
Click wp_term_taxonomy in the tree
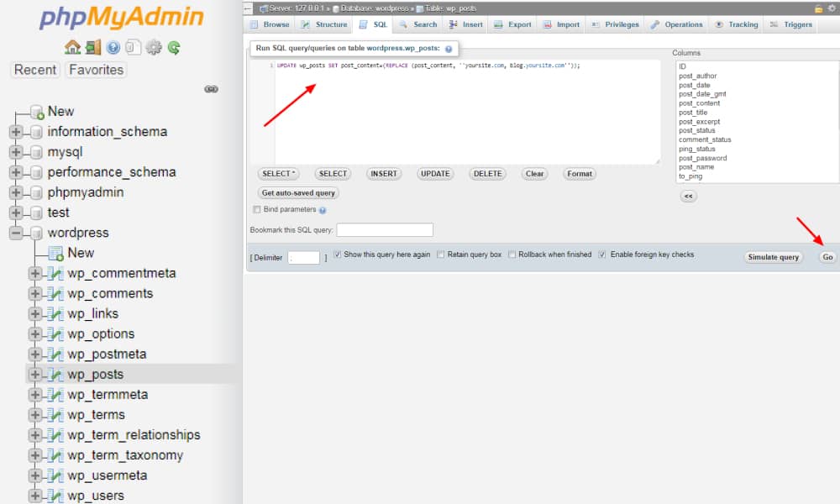coord(125,455)
